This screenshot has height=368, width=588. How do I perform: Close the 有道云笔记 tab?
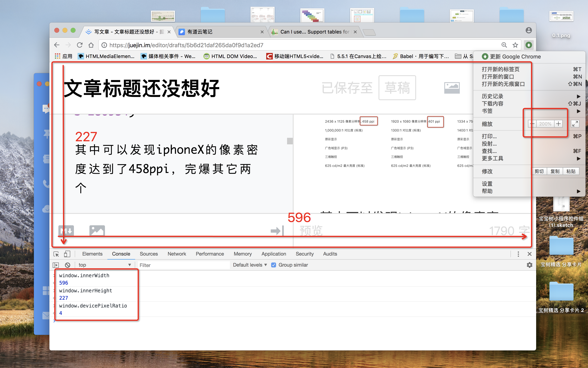pos(262,32)
